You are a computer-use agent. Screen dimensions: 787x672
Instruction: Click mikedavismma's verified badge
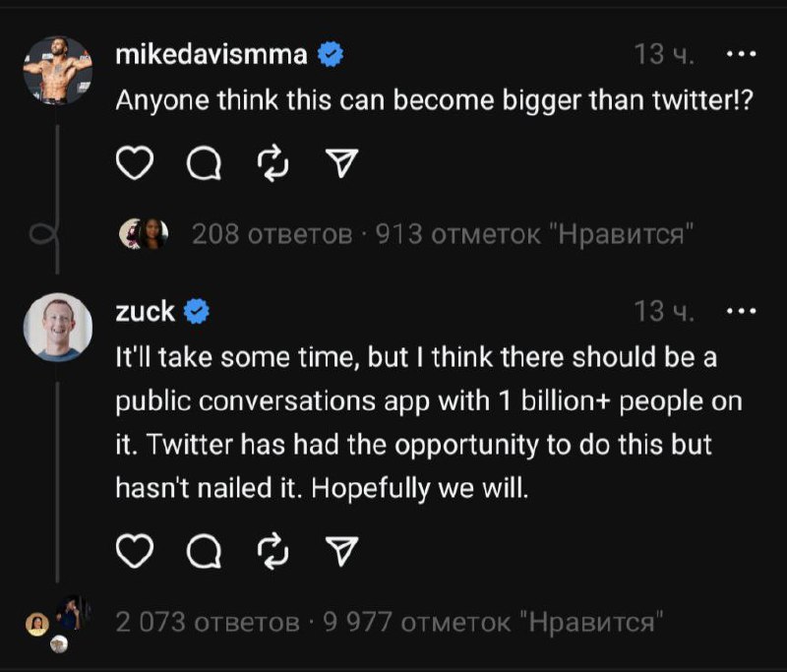[x=333, y=56]
